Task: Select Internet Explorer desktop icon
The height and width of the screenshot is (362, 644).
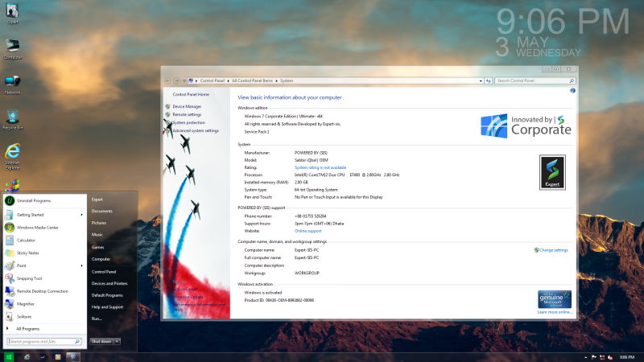Action: 12,156
